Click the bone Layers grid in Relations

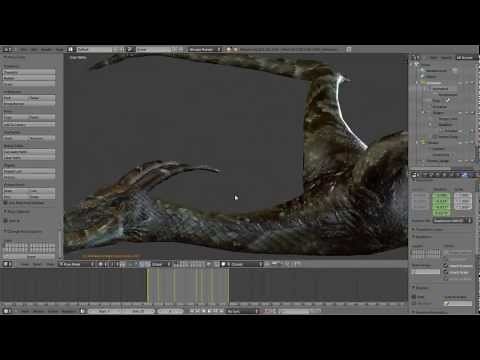(x=426, y=252)
